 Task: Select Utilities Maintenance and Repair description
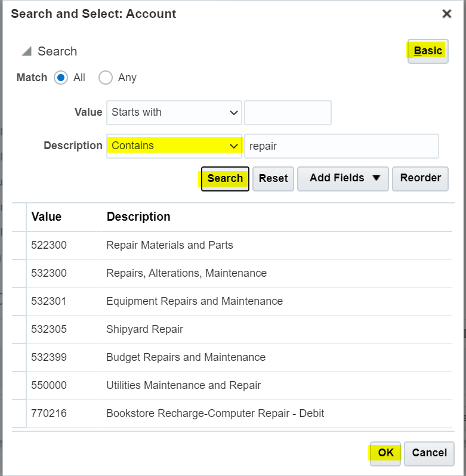point(184,385)
